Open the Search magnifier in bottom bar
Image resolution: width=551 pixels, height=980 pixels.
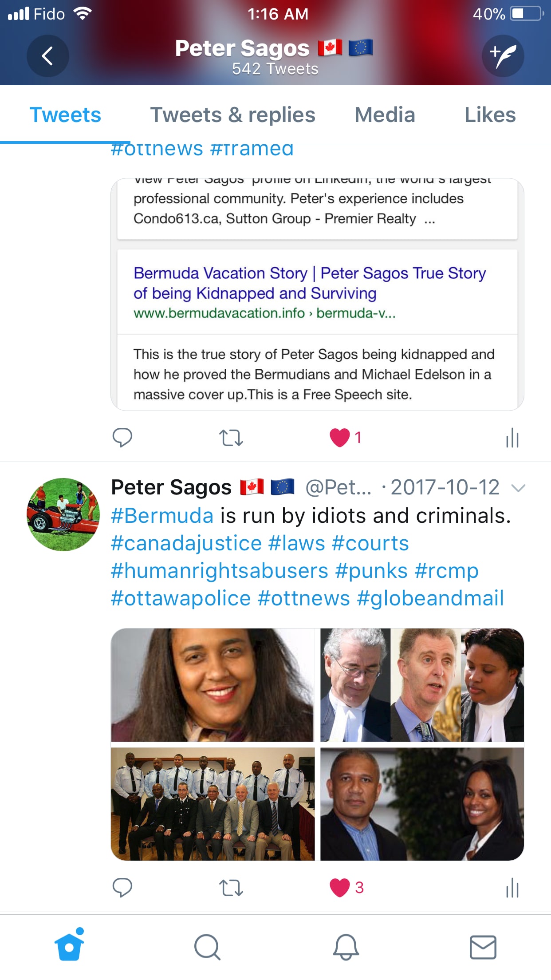pos(207,947)
